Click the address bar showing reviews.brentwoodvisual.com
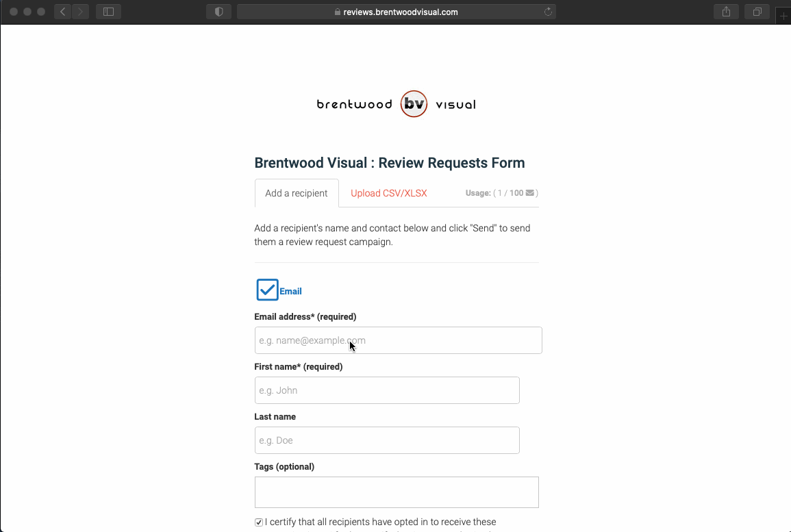Screen dimensions: 791x532 [x=396, y=12]
